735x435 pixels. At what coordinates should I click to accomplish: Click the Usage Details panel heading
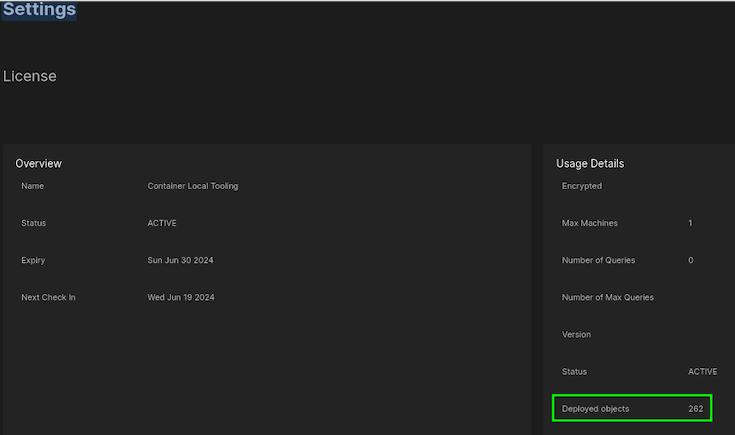[x=590, y=164]
